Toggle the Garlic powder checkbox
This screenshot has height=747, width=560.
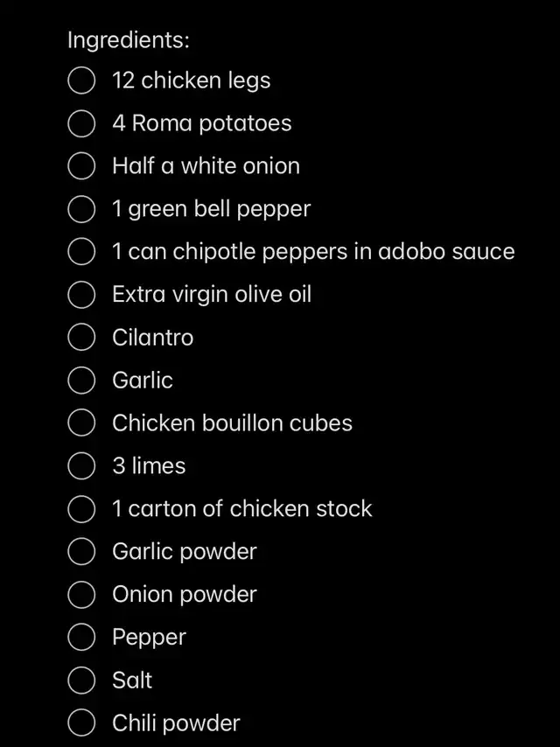81,552
